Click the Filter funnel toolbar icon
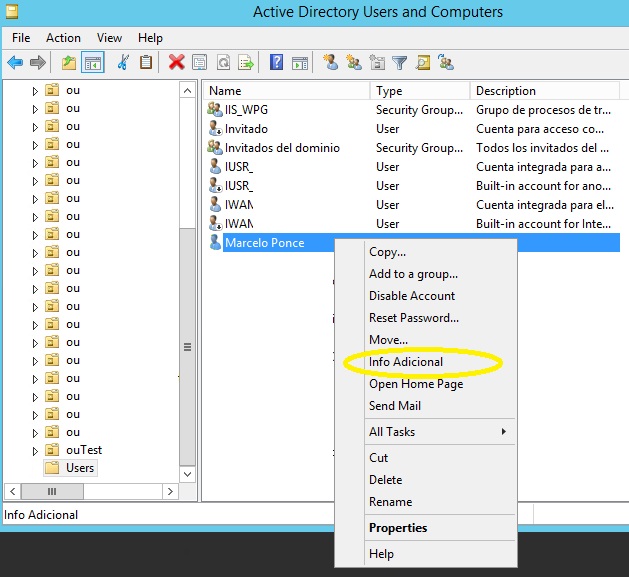Image resolution: width=629 pixels, height=577 pixels. pos(399,62)
